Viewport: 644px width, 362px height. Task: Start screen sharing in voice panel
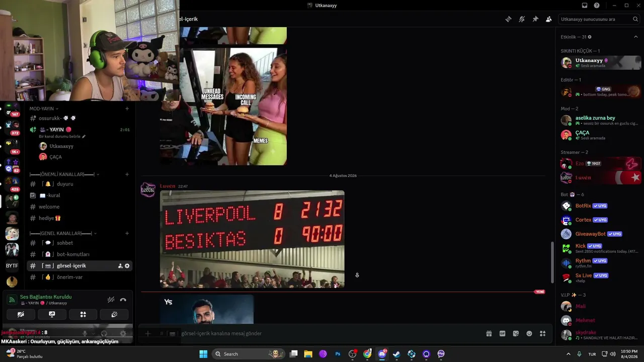pyautogui.click(x=52, y=314)
